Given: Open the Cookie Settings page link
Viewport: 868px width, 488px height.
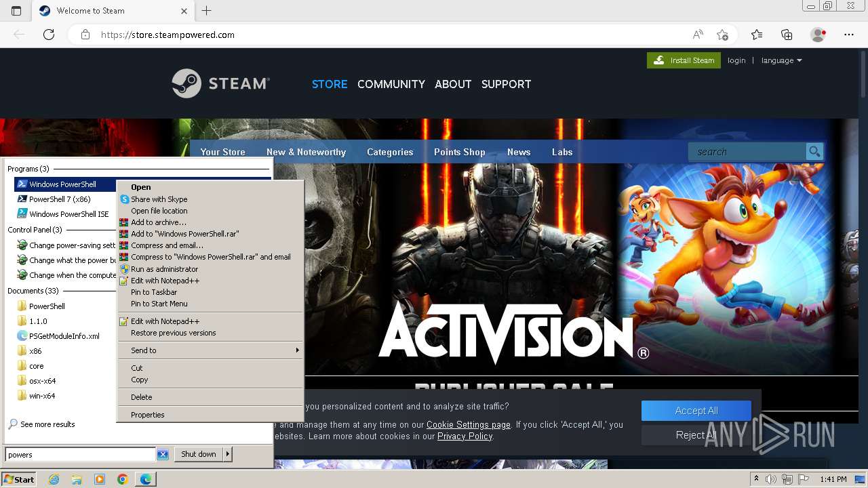Looking at the screenshot, I should [x=469, y=425].
